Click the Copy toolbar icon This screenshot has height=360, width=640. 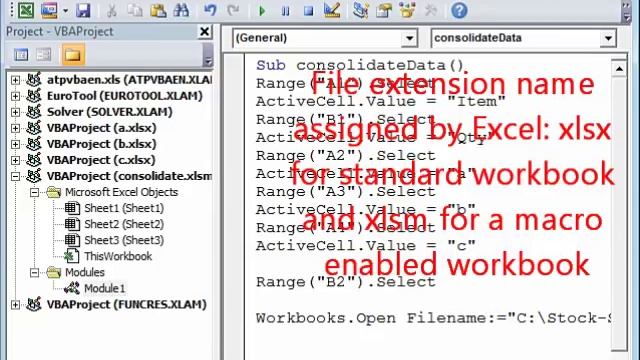(x=134, y=10)
